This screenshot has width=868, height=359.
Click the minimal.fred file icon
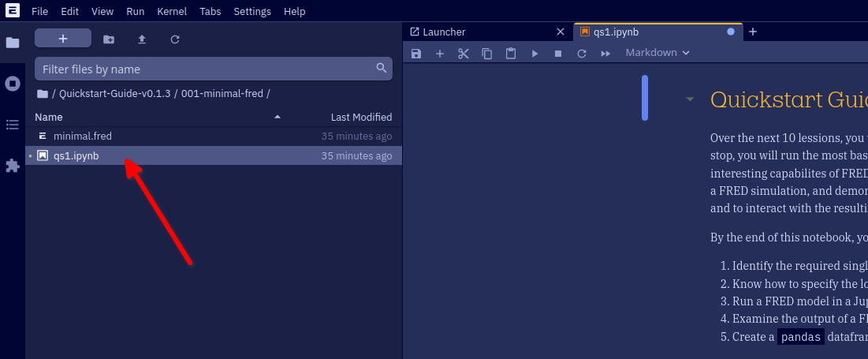pyautogui.click(x=43, y=136)
